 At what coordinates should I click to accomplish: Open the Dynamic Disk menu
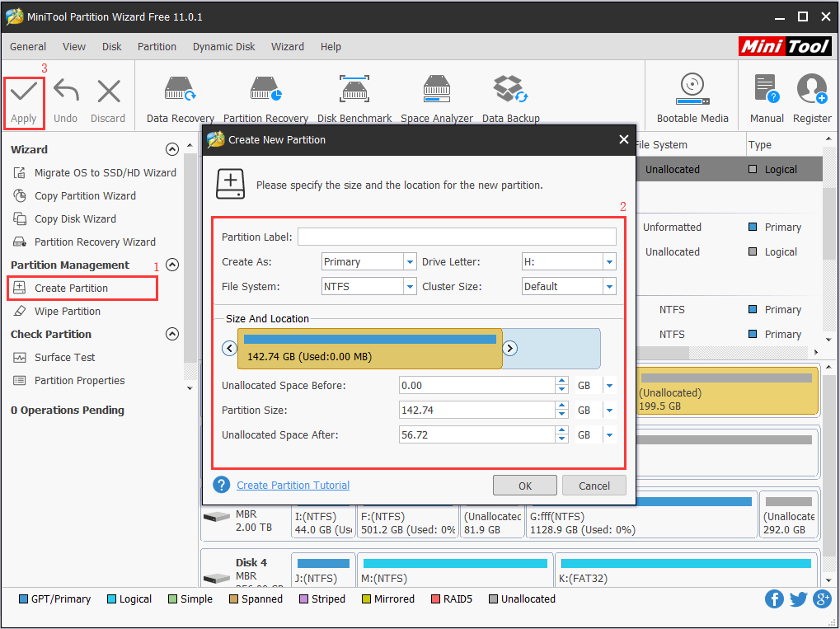pos(223,47)
